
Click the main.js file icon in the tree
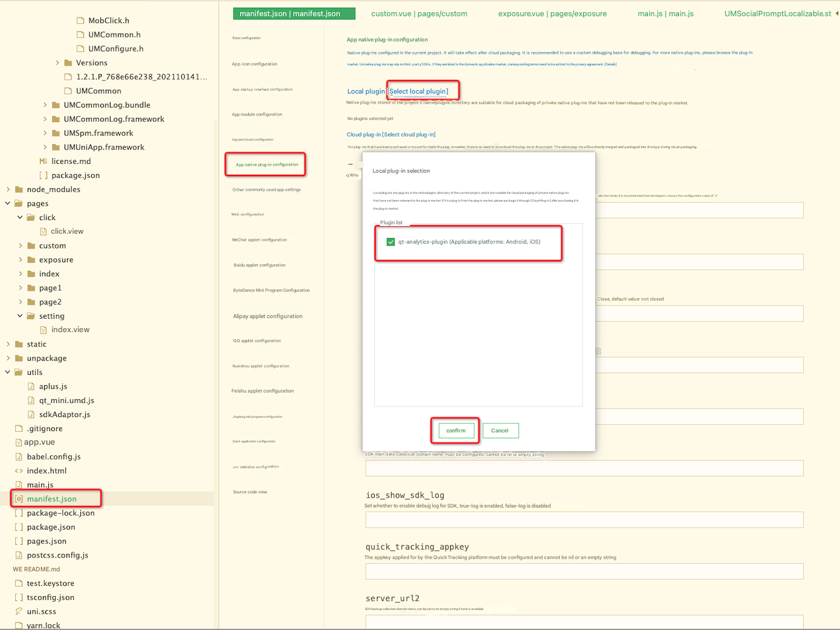(x=19, y=485)
